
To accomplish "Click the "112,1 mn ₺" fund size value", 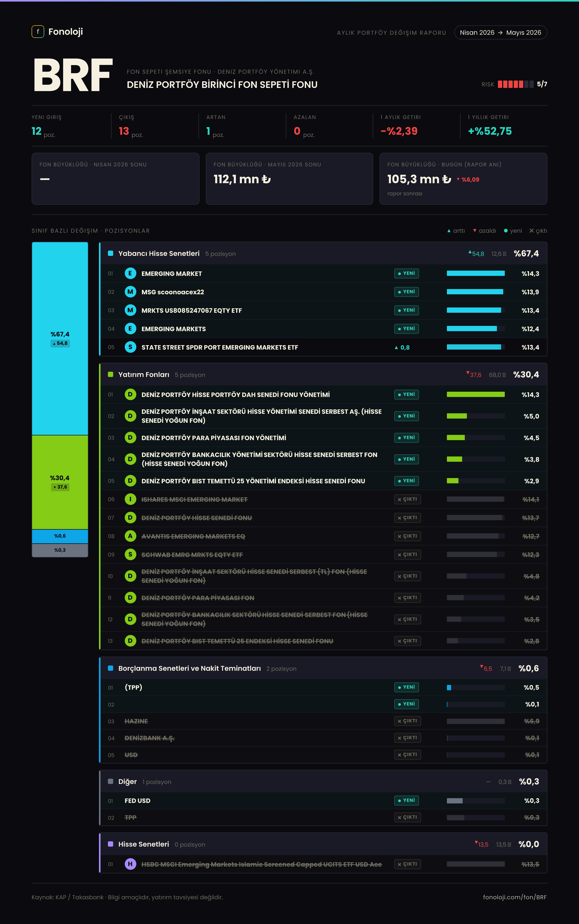I will (242, 179).
